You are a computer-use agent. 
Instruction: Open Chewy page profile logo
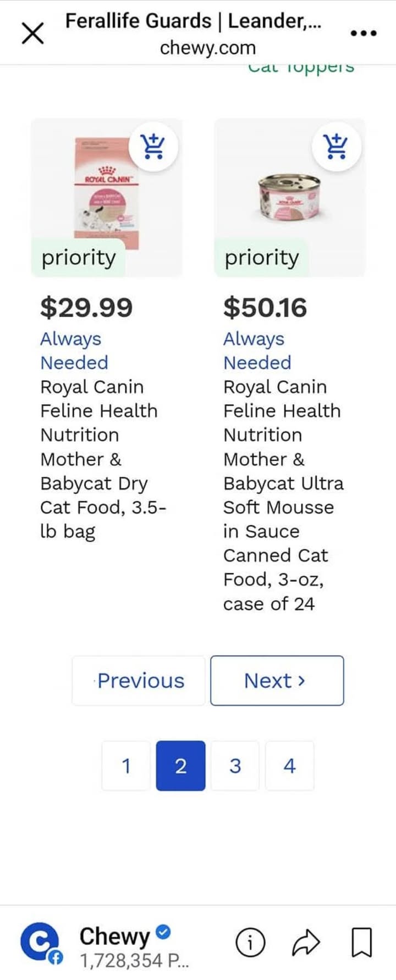pos(40,943)
